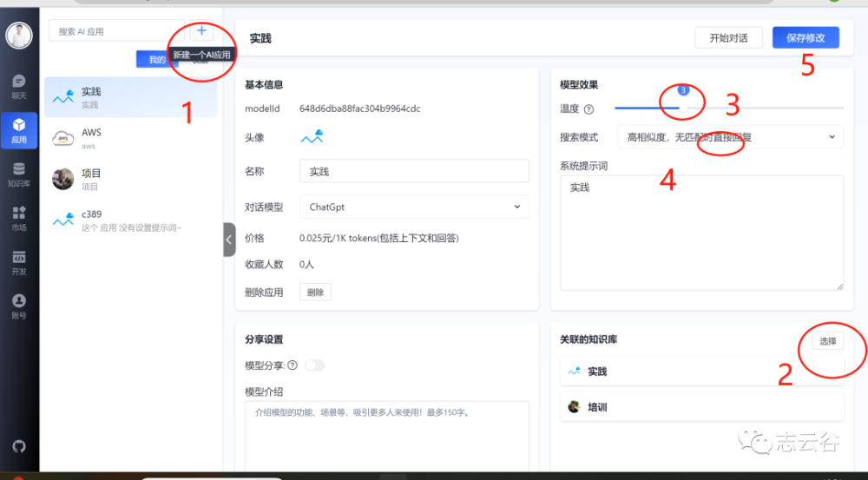Screen dimensions: 868x480
Task: Click the 开始对话 button
Action: (728, 37)
